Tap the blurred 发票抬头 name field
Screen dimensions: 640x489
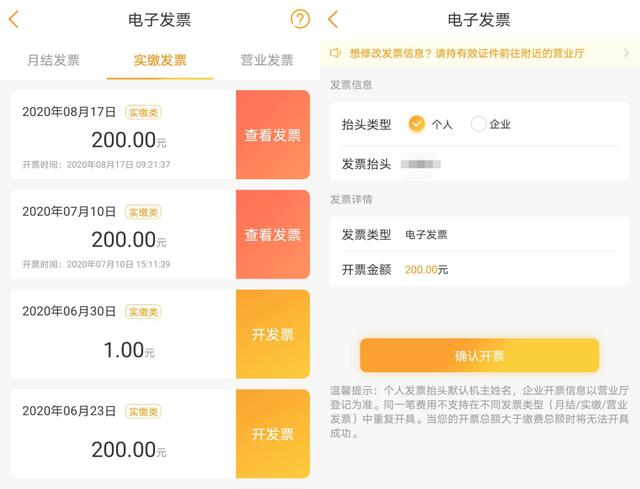coord(421,163)
